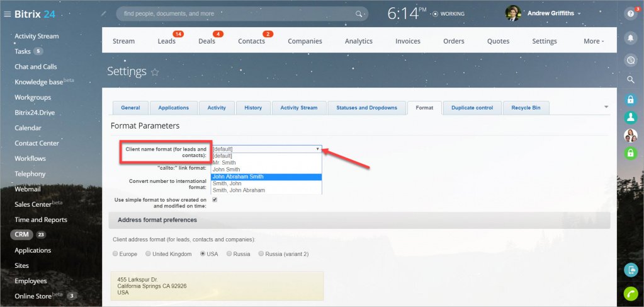
Task: Open Contact Center in sidebar
Action: click(37, 143)
